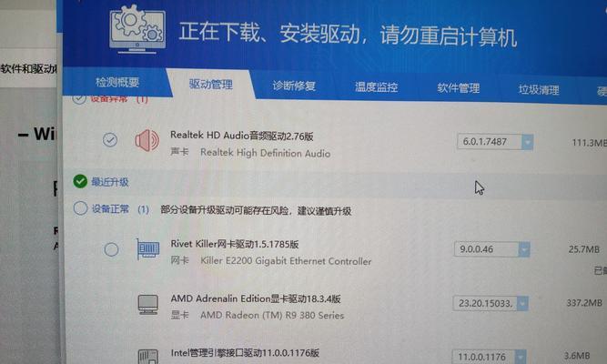607x364 pixels.
Task: Open the 垃圾清理 tab
Action: click(539, 90)
